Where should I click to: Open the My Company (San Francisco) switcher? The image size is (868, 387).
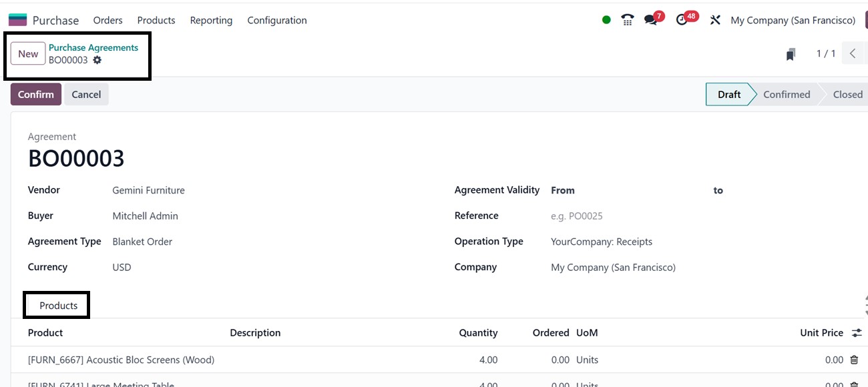click(x=793, y=20)
